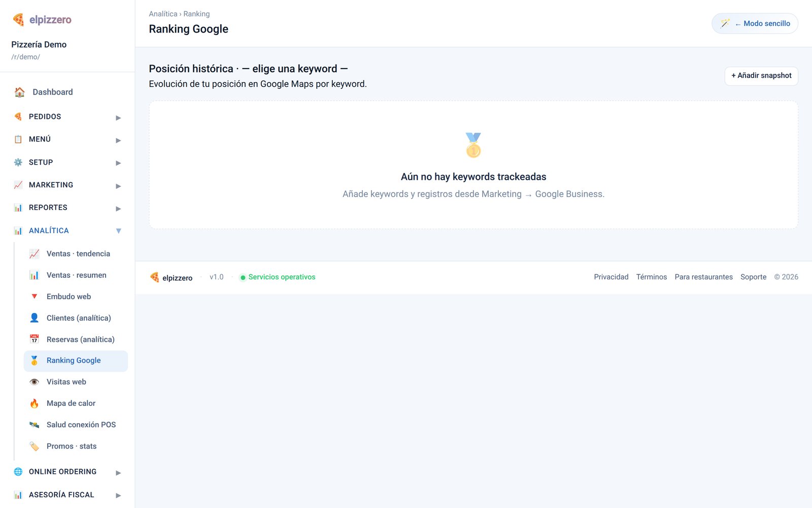Click the ONLINE ORDERING section label

pyautogui.click(x=62, y=471)
